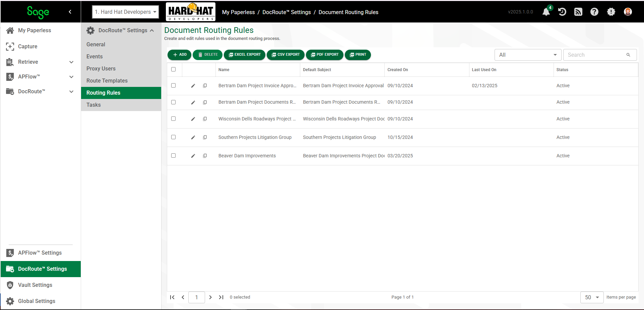
Task: Open the Hard Hat Developers company dropdown
Action: click(x=126, y=12)
